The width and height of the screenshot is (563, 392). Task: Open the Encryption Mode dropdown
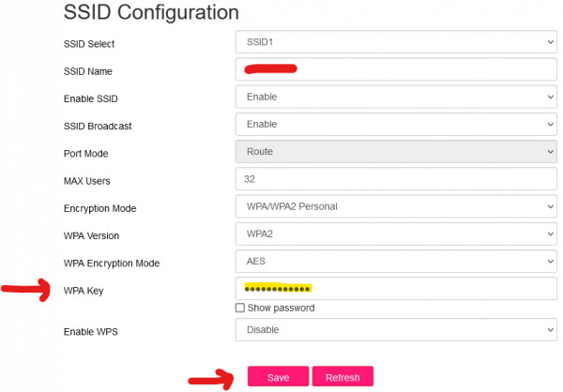[x=394, y=205]
